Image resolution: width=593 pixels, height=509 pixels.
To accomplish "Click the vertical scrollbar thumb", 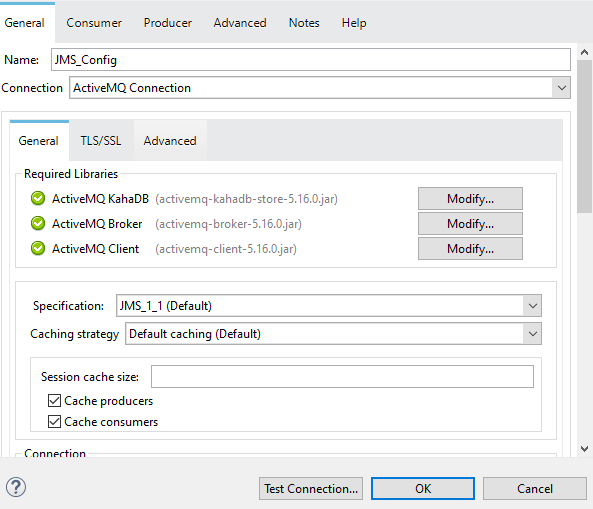I will pyautogui.click(x=585, y=136).
